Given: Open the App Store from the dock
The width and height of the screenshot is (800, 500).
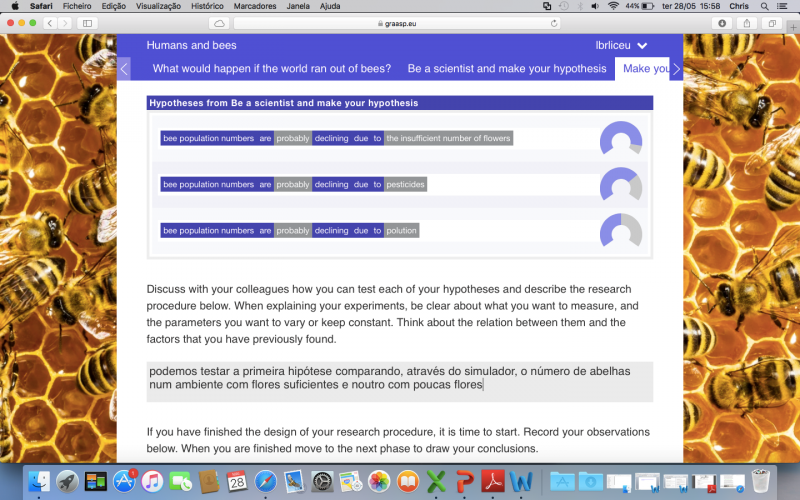Looking at the screenshot, I should (x=125, y=481).
